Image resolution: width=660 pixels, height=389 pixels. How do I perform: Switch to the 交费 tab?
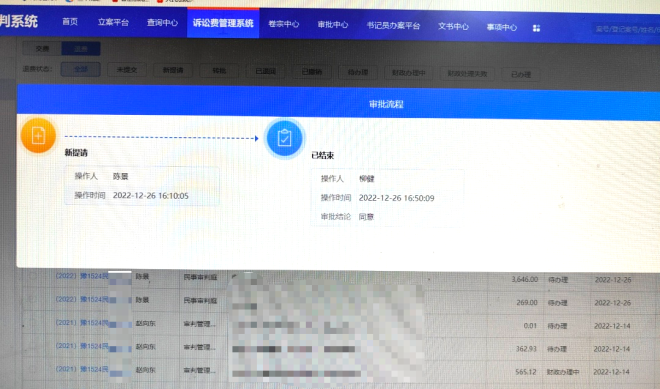click(42, 49)
